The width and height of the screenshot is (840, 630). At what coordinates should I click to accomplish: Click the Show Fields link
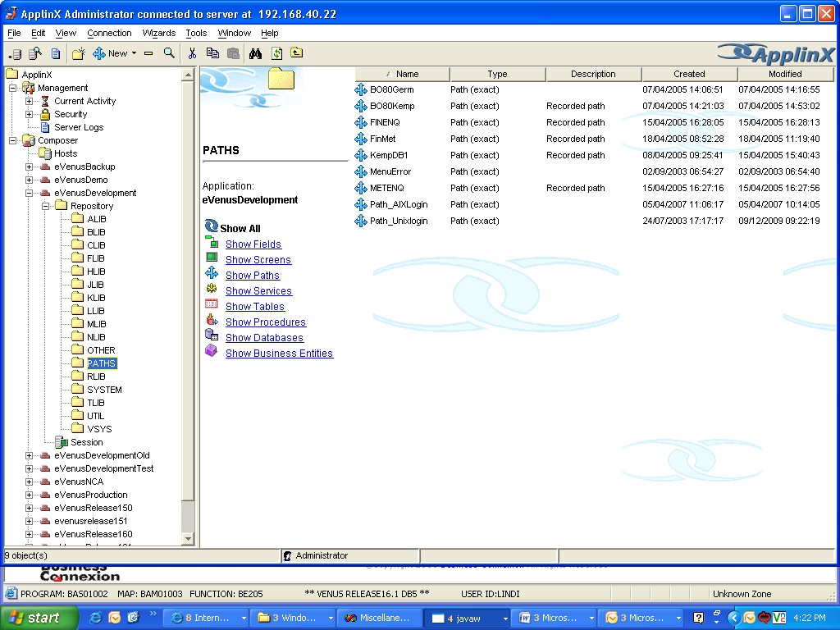pos(253,244)
